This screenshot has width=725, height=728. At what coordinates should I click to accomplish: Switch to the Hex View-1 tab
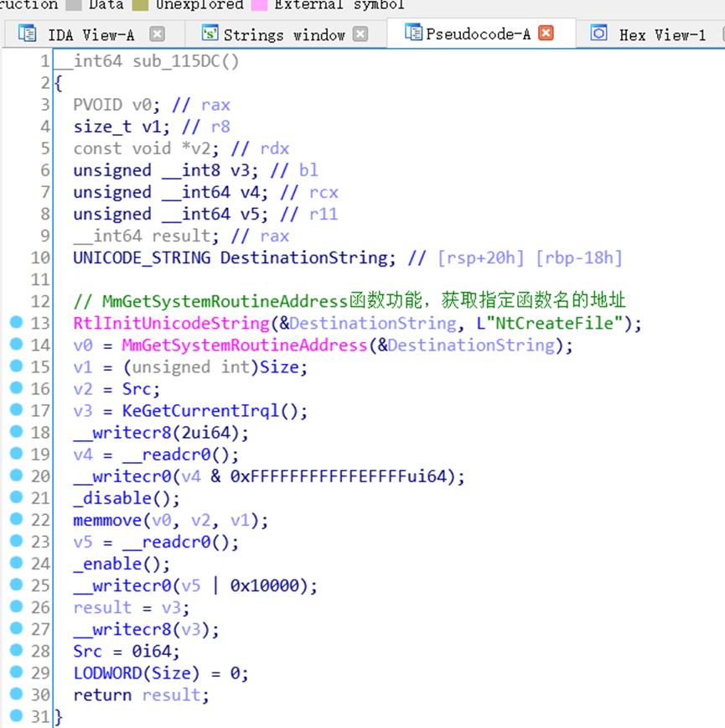tap(662, 34)
